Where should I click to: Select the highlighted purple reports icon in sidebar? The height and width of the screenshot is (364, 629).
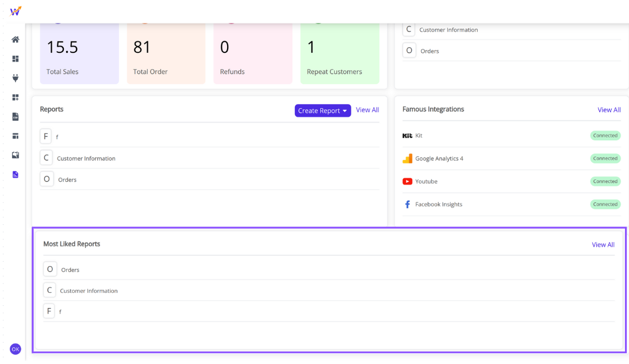(16, 174)
